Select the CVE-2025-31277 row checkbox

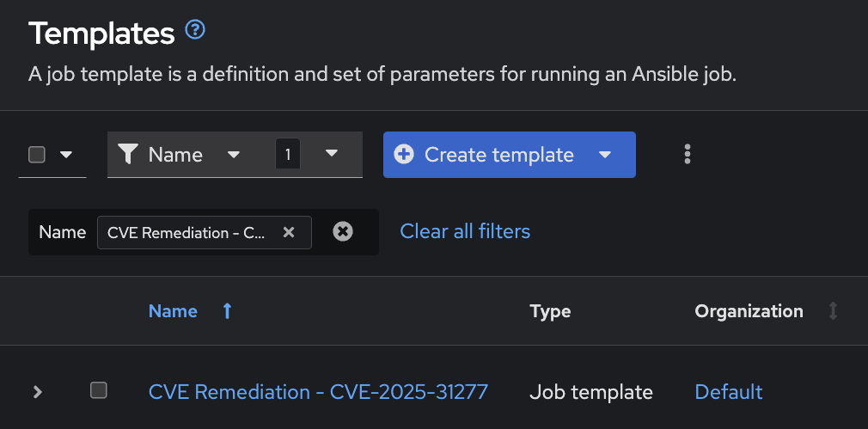99,391
